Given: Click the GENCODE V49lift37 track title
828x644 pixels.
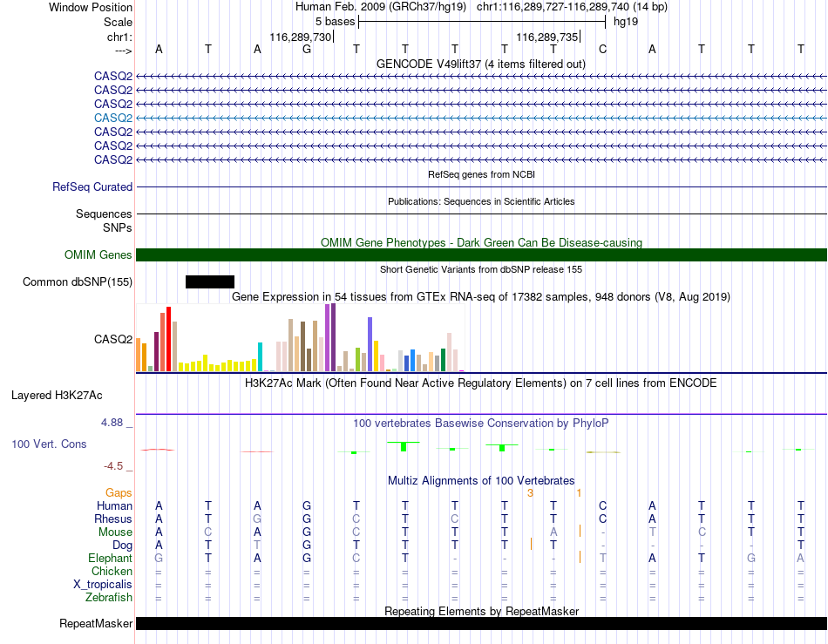Looking at the screenshot, I should pyautogui.click(x=481, y=64).
